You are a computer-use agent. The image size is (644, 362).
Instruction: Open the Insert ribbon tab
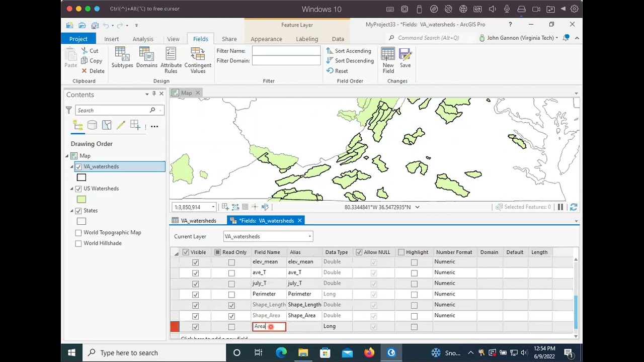(x=112, y=39)
